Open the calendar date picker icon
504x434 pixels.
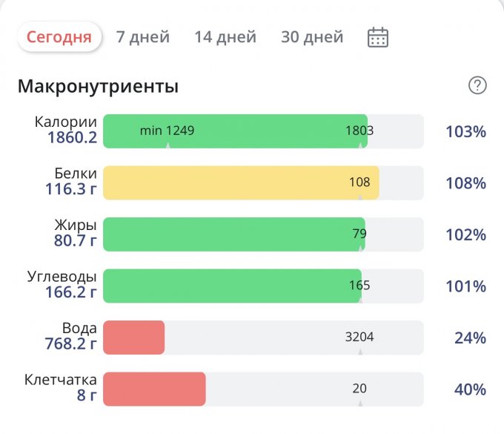378,37
